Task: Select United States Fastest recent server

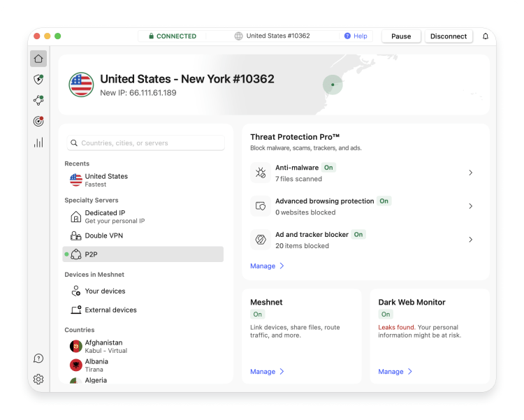Action: pos(143,180)
